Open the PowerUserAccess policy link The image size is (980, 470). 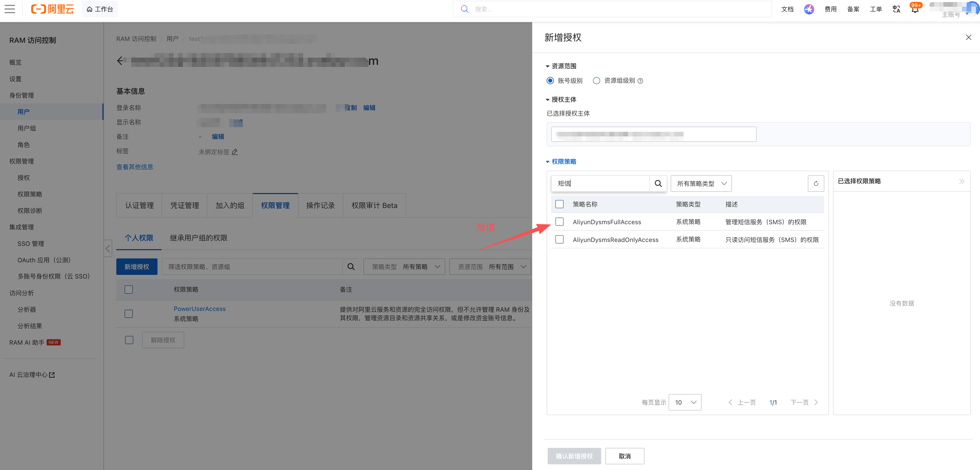[x=199, y=309]
